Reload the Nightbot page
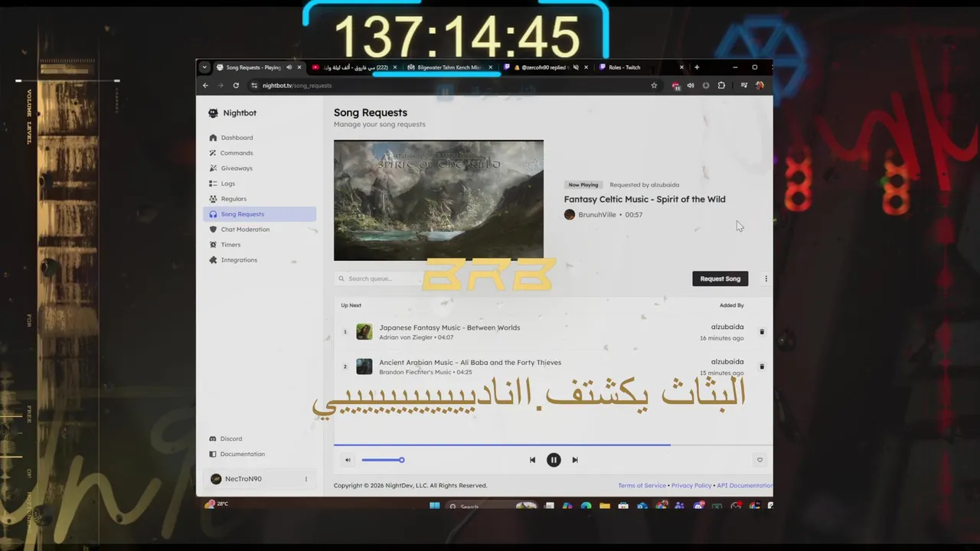980x551 pixels. coord(236,86)
